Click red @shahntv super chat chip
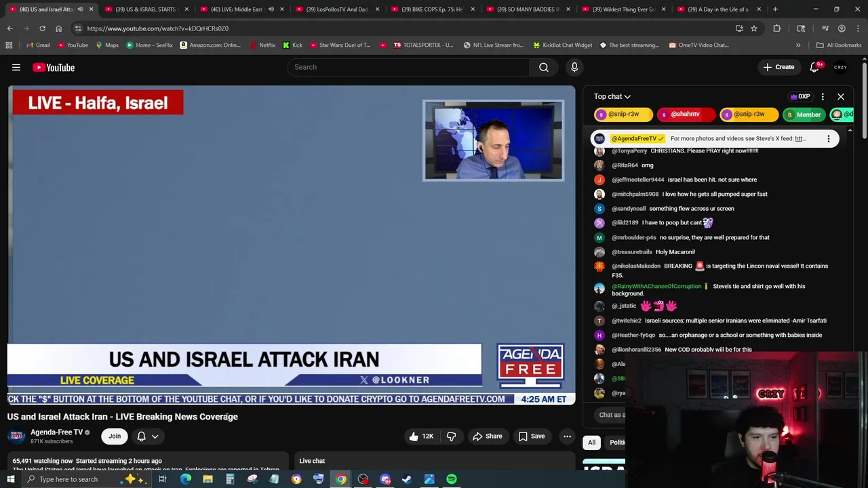Image resolution: width=868 pixels, height=488 pixels. [685, 115]
